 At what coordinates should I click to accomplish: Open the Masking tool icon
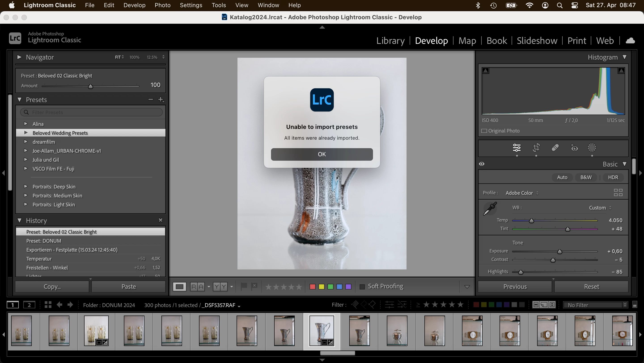(592, 148)
